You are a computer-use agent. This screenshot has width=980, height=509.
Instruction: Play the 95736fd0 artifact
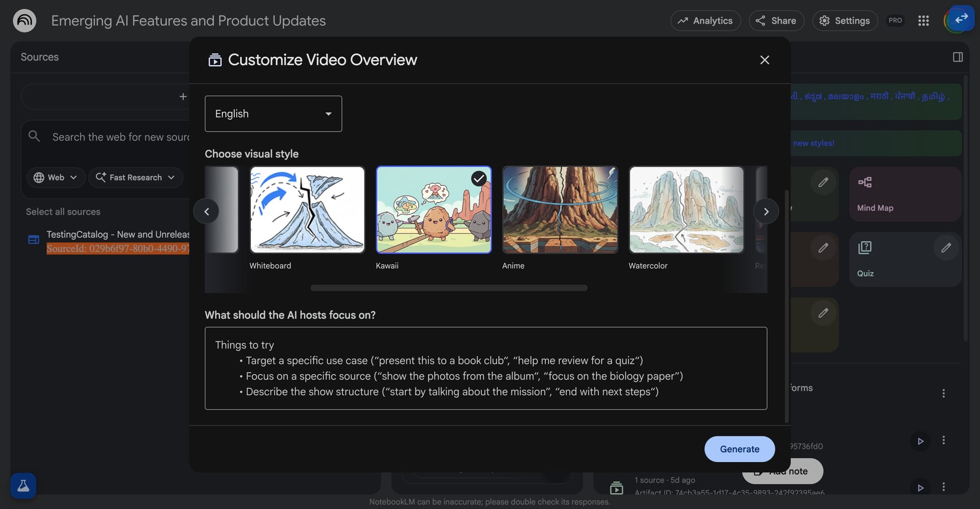(x=920, y=441)
